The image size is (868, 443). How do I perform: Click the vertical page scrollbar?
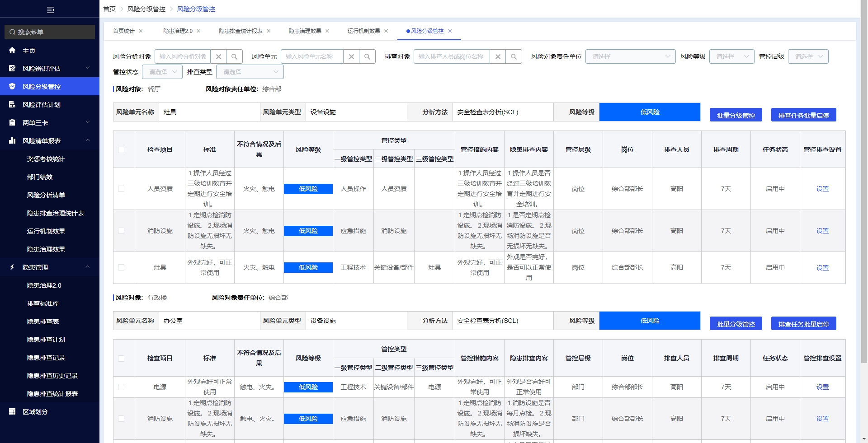[864, 181]
